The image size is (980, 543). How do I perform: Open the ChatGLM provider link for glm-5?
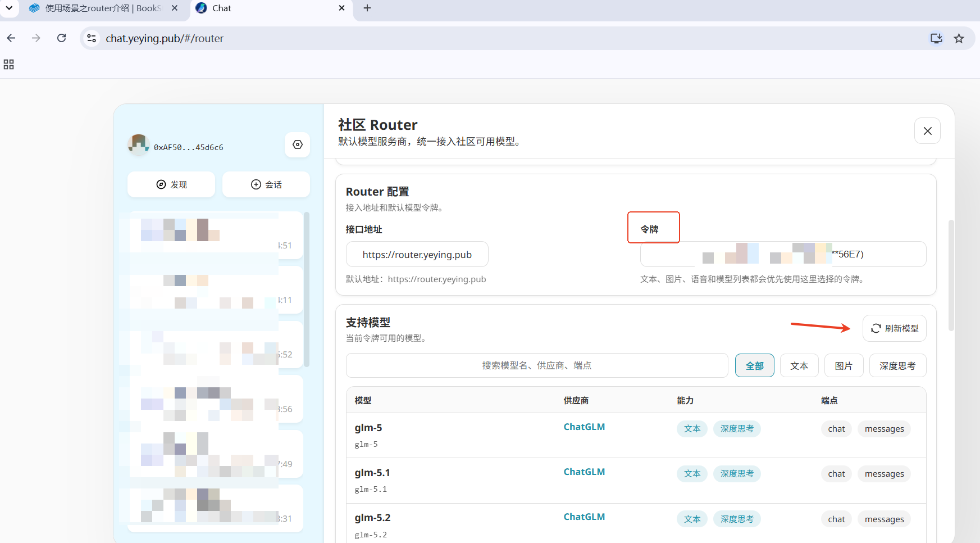point(584,427)
